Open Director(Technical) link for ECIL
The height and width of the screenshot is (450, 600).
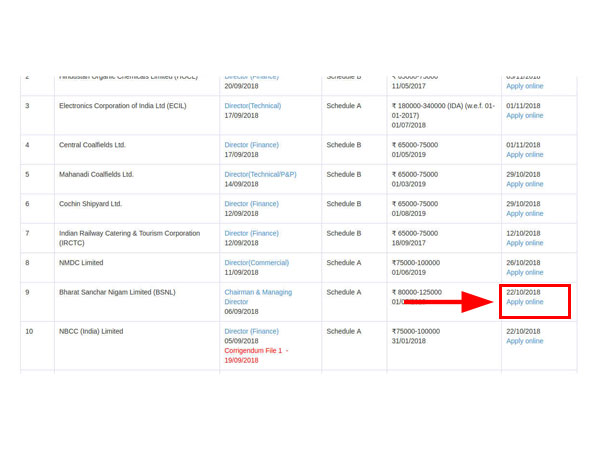point(253,106)
